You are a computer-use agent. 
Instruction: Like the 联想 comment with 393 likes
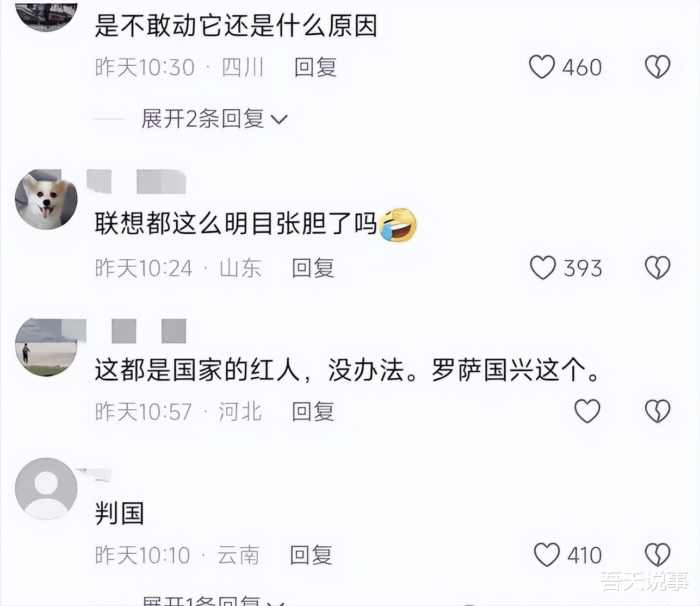pyautogui.click(x=543, y=268)
